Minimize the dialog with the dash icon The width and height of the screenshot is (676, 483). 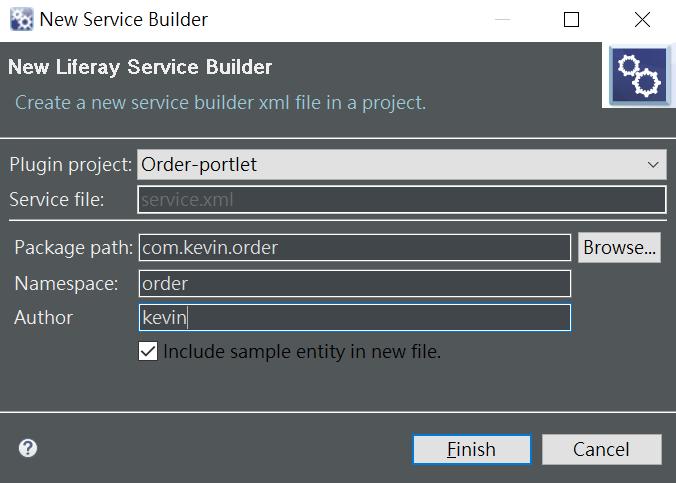point(502,19)
